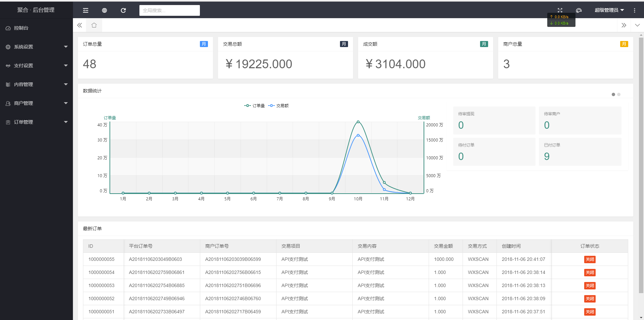
Task: Go to 控制台 in the sidebar
Action: [21, 28]
